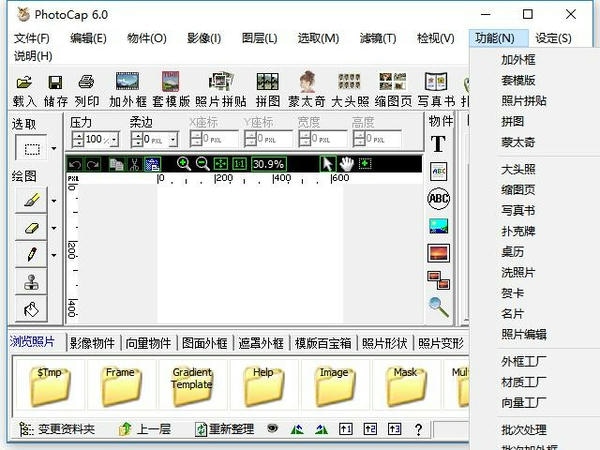
Task: Open the 照片拼贴 collage toolbar icon
Action: tap(221, 82)
